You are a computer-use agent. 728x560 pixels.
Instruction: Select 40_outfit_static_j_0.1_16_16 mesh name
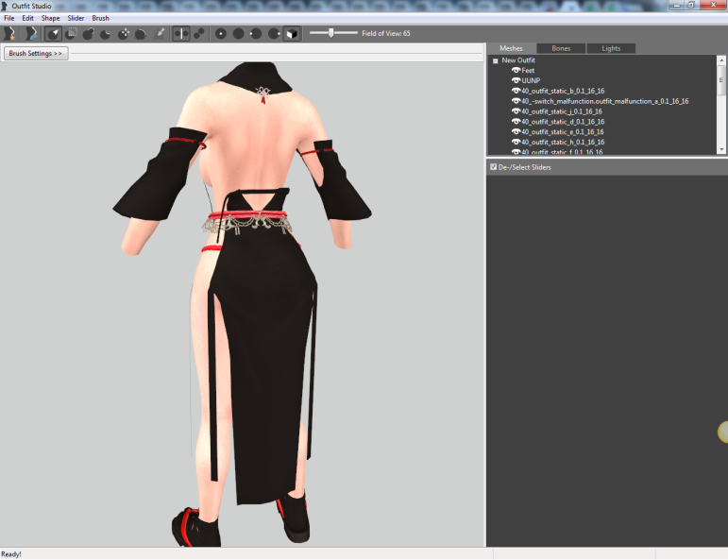click(562, 111)
